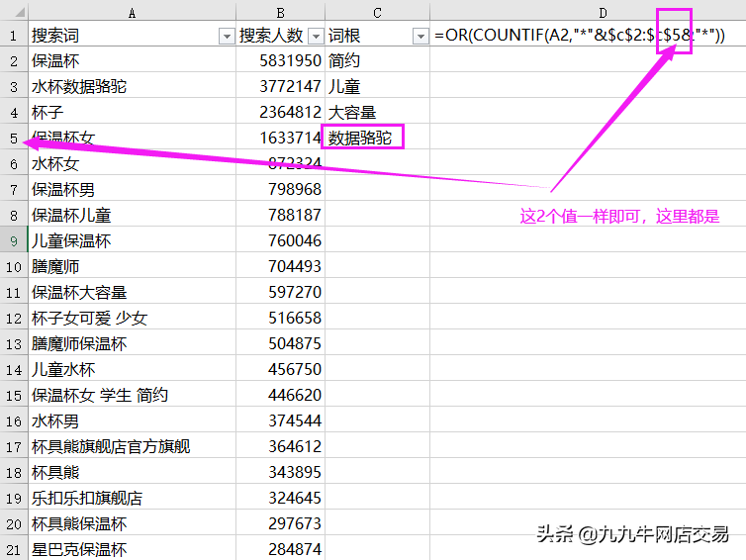This screenshot has width=746, height=560.
Task: Select value 456750
Action: coord(280,369)
